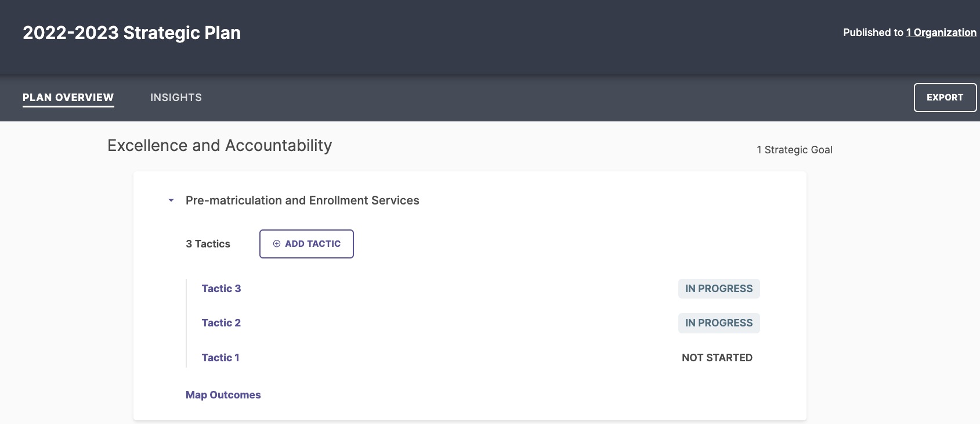The height and width of the screenshot is (424, 980).
Task: Click the In Progress badge for Tactic 2
Action: (x=719, y=323)
